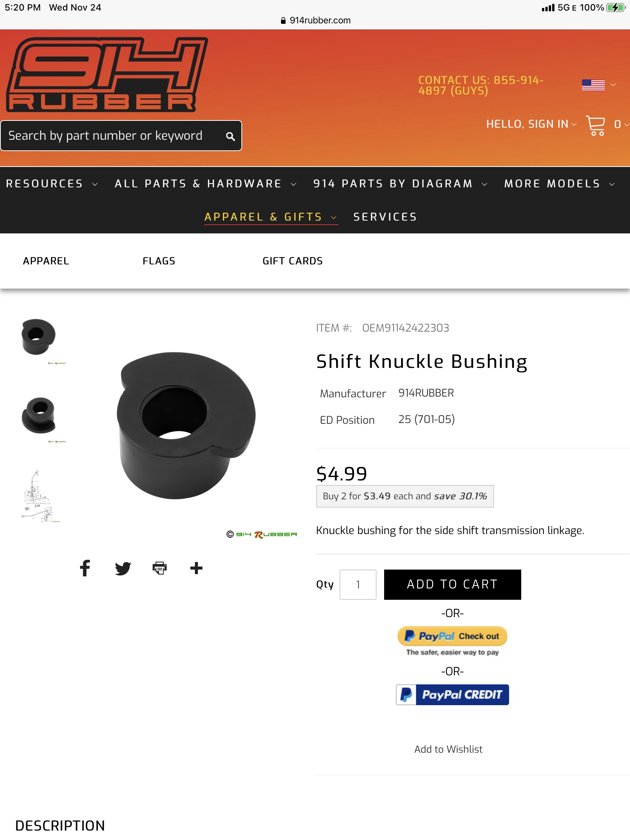Click the PayPal Check out button
Image resolution: width=630 pixels, height=840 pixels.
pos(452,636)
